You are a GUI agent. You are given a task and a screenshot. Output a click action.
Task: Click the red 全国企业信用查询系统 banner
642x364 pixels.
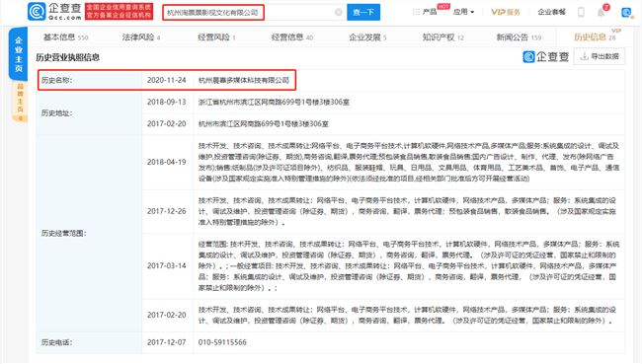pyautogui.click(x=119, y=12)
